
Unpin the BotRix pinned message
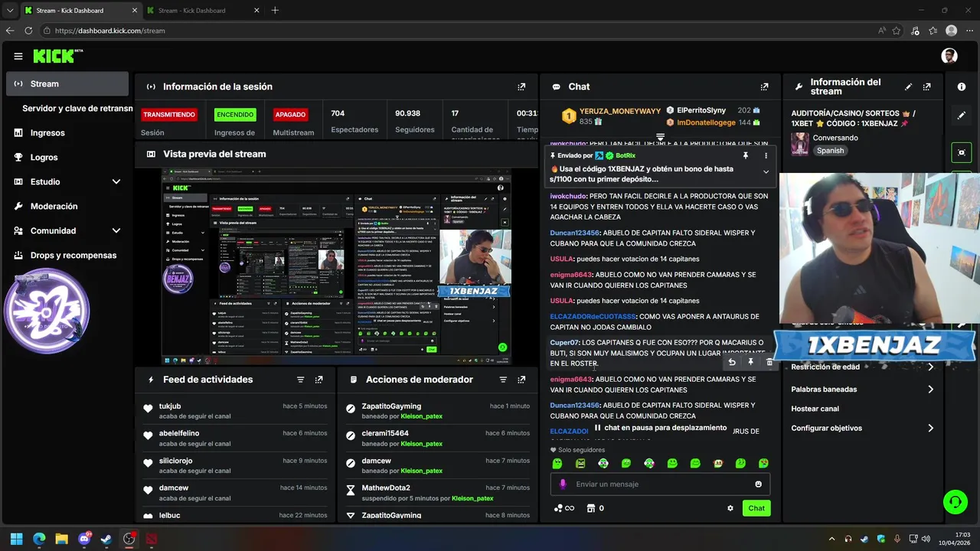point(746,155)
